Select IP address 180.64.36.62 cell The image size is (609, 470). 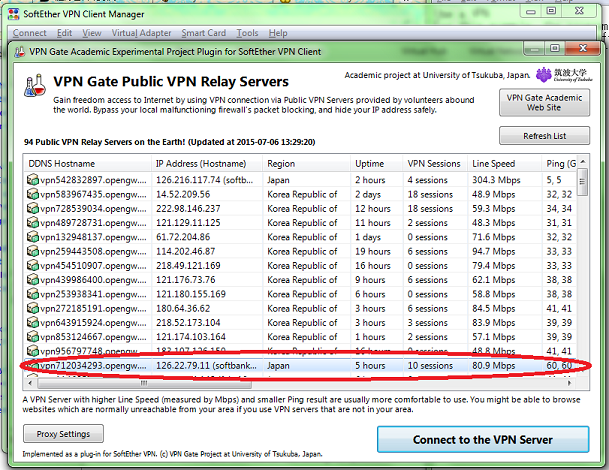point(183,308)
